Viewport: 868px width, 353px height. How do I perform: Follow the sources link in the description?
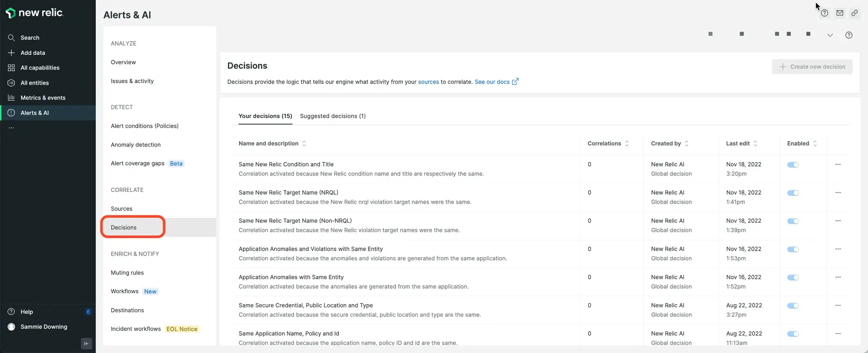pyautogui.click(x=428, y=82)
